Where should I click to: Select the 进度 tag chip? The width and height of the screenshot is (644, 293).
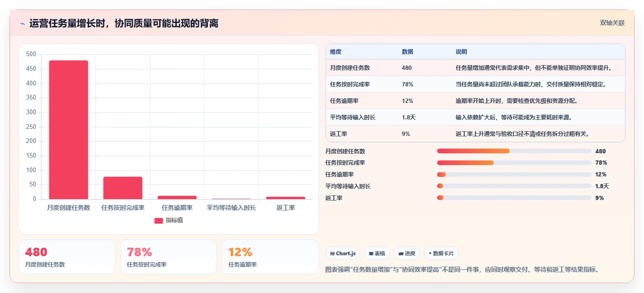pos(407,253)
